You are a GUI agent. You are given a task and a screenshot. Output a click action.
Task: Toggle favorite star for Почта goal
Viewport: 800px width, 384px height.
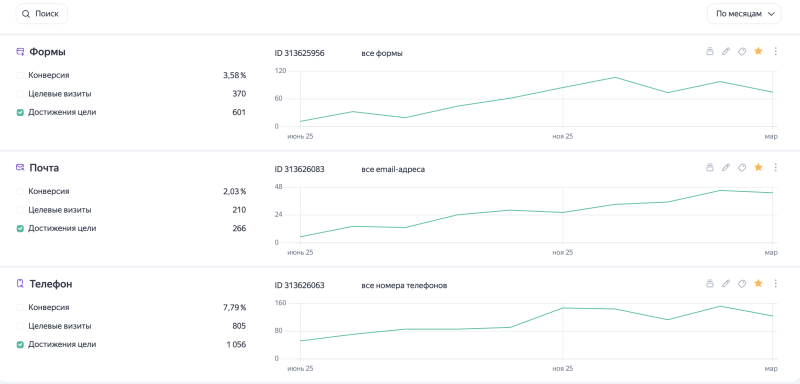(758, 167)
